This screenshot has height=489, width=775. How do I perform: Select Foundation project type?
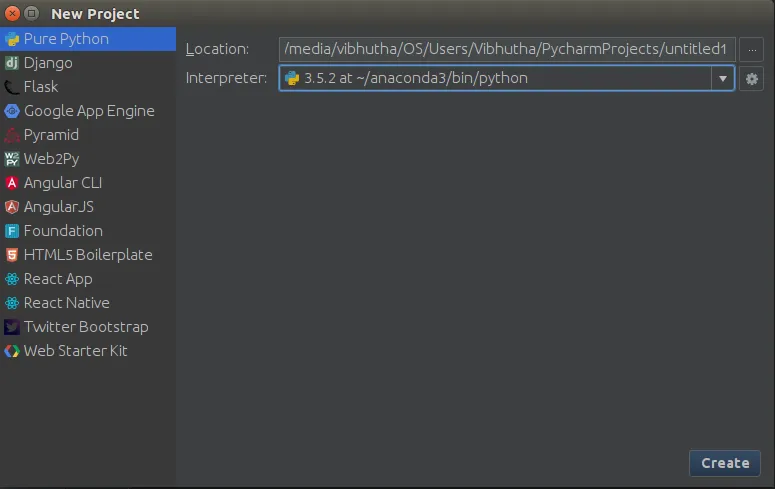point(88,231)
